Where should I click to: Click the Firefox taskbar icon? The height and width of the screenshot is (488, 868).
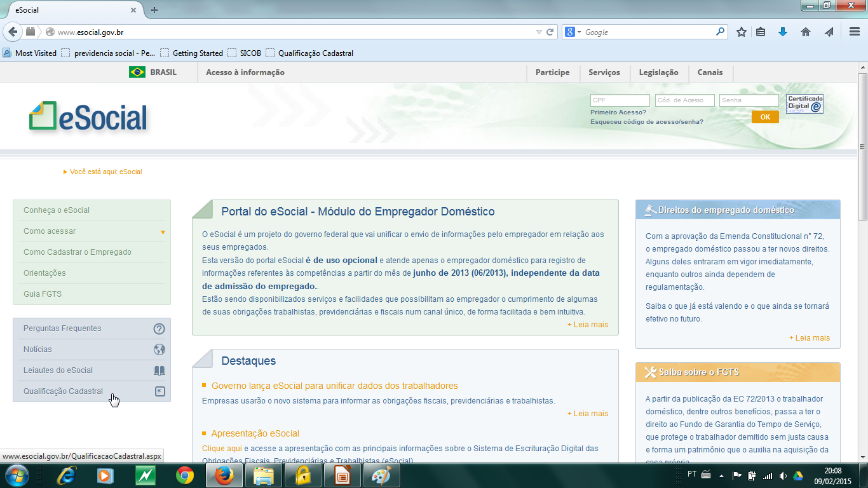click(x=223, y=475)
